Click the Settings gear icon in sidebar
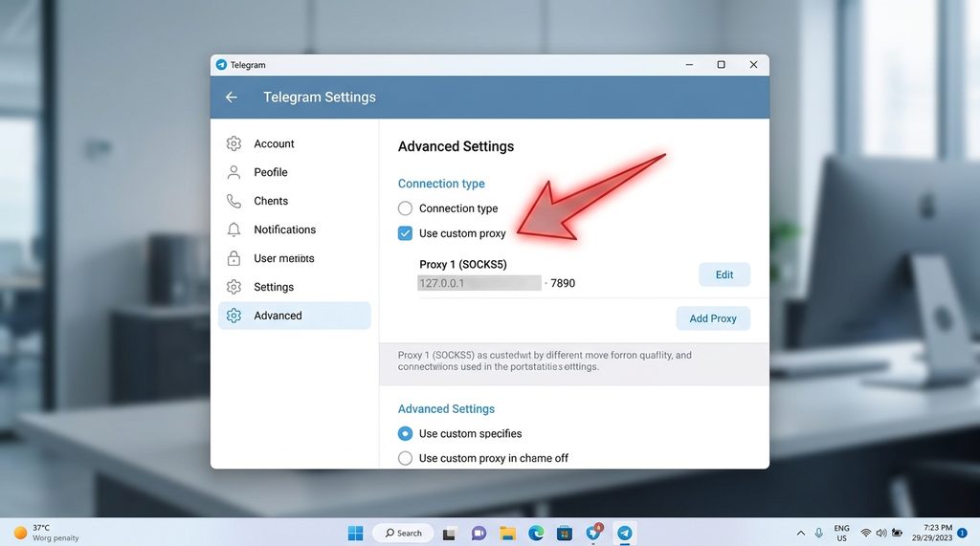The height and width of the screenshot is (546, 980). (234, 287)
